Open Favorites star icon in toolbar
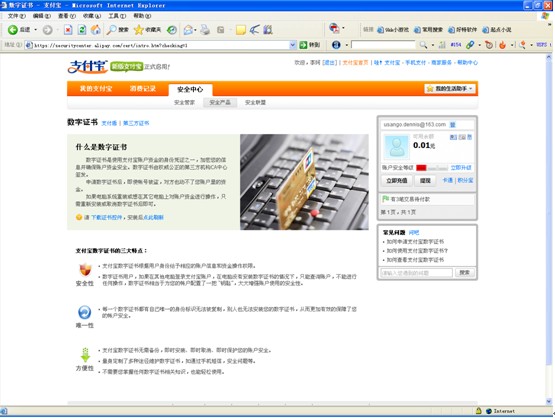Screen dimensions: 555x418 tap(138, 30)
